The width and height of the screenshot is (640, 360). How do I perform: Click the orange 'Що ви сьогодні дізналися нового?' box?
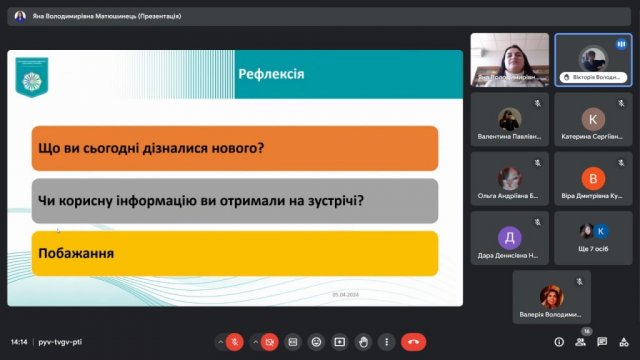click(x=235, y=148)
